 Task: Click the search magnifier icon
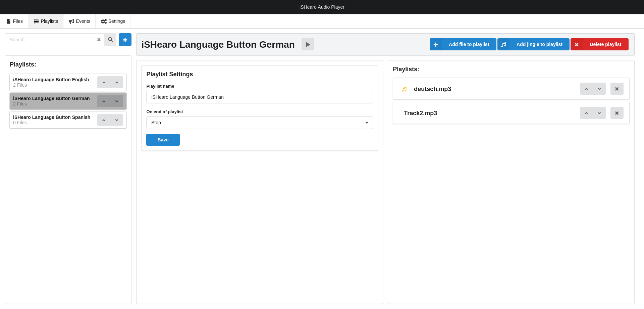pyautogui.click(x=110, y=40)
